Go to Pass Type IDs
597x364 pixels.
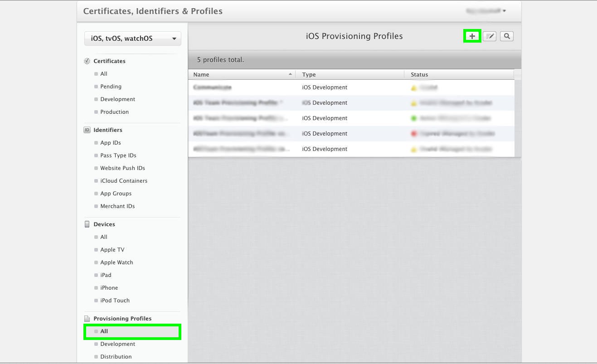[x=118, y=155]
